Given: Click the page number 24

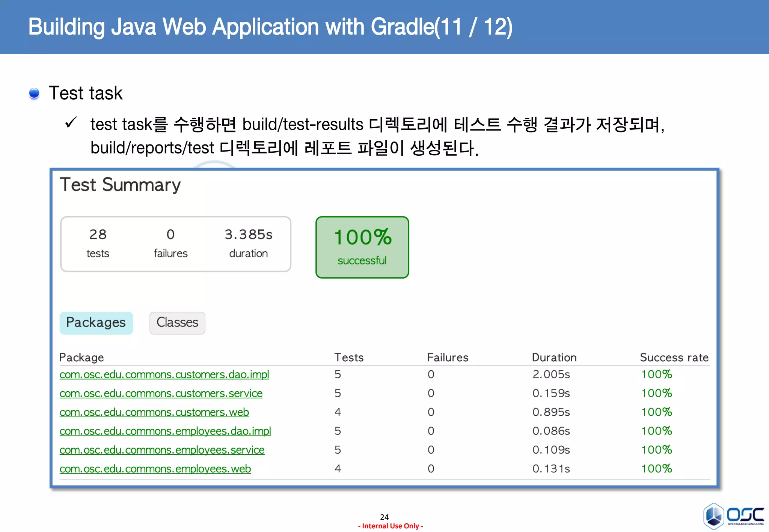Looking at the screenshot, I should point(384,517).
